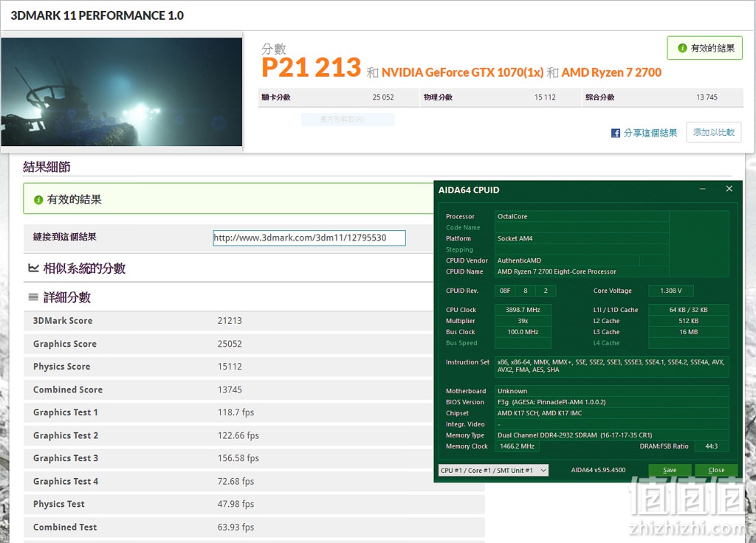This screenshot has height=543, width=756.
Task: Minimize the AIDA64 CPUID window
Action: click(703, 190)
